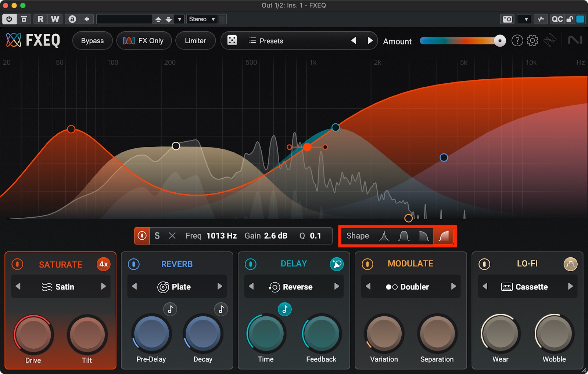Open Cassette lo-fi type list

click(x=524, y=287)
